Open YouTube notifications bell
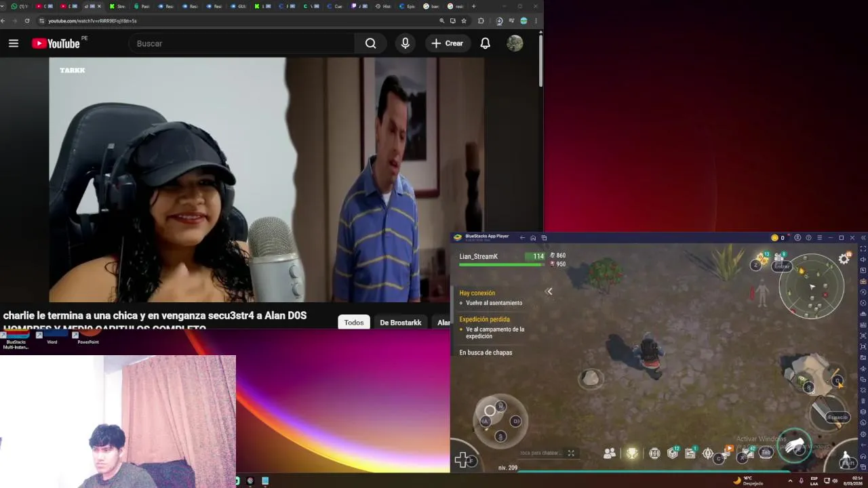 [x=485, y=43]
